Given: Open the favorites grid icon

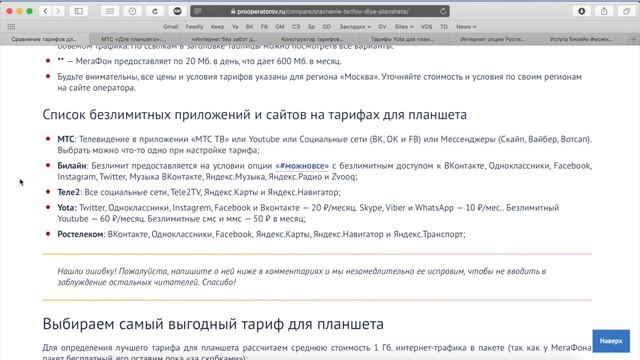Looking at the screenshot, I should 11,27.
